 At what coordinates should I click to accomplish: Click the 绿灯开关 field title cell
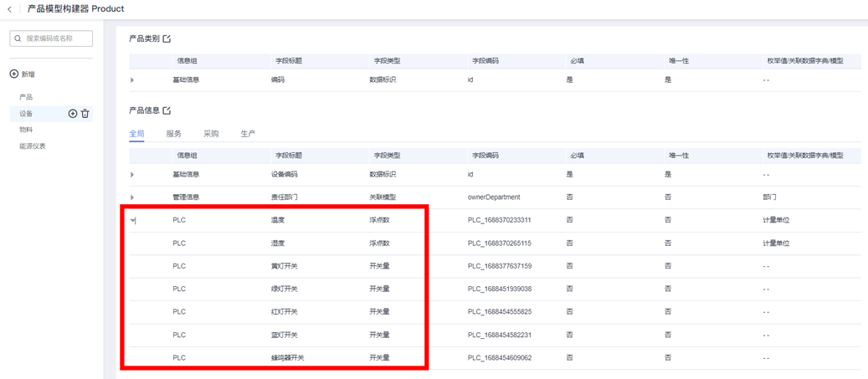[x=284, y=289]
